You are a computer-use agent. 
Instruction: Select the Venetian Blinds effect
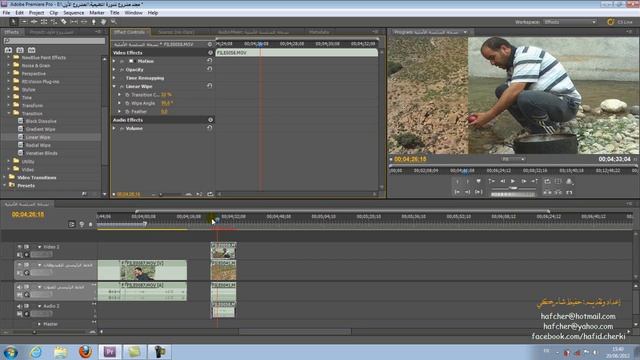[42, 153]
